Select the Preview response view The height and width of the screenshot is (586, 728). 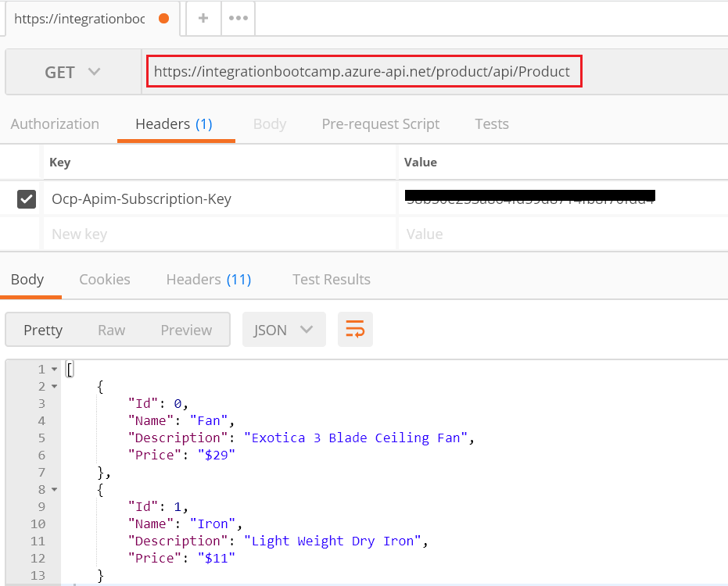[x=186, y=330]
